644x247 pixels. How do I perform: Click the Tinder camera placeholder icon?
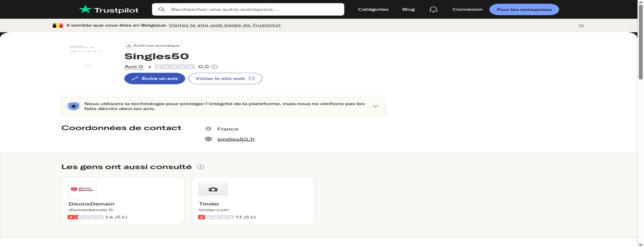click(213, 190)
